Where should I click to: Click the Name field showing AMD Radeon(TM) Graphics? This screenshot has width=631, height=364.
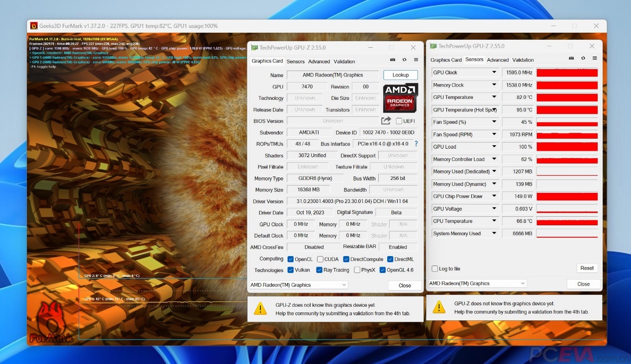point(333,75)
